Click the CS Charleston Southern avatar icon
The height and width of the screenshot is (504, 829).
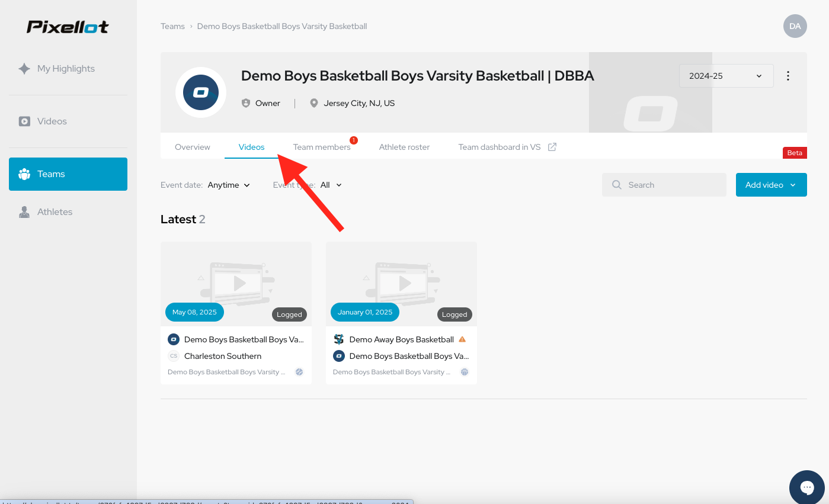coord(174,356)
